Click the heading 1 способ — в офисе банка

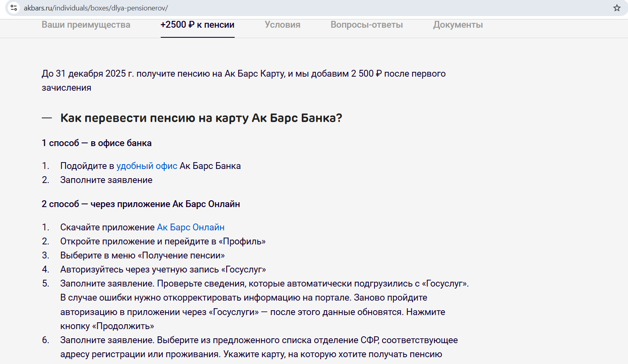tap(96, 143)
